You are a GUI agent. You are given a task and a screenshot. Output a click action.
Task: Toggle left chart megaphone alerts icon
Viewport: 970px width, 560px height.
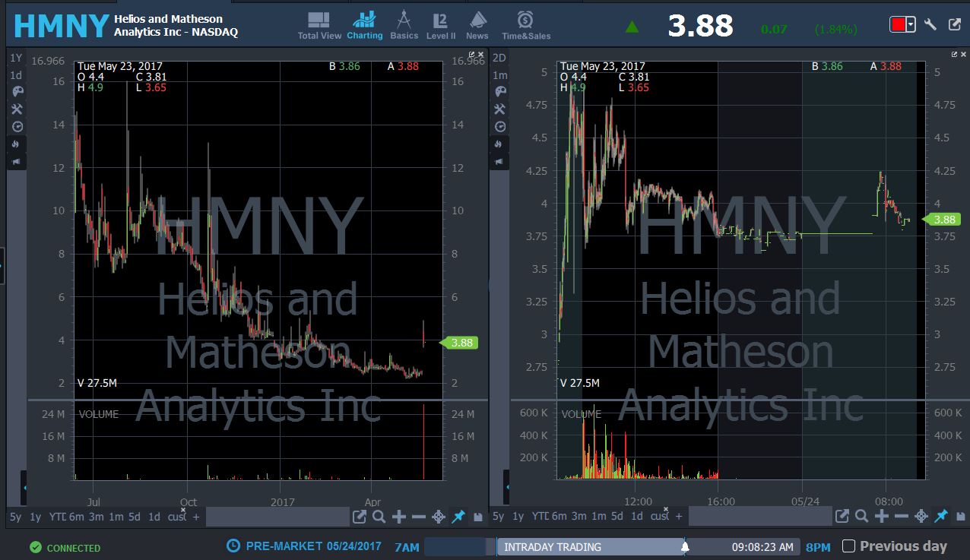[17, 161]
